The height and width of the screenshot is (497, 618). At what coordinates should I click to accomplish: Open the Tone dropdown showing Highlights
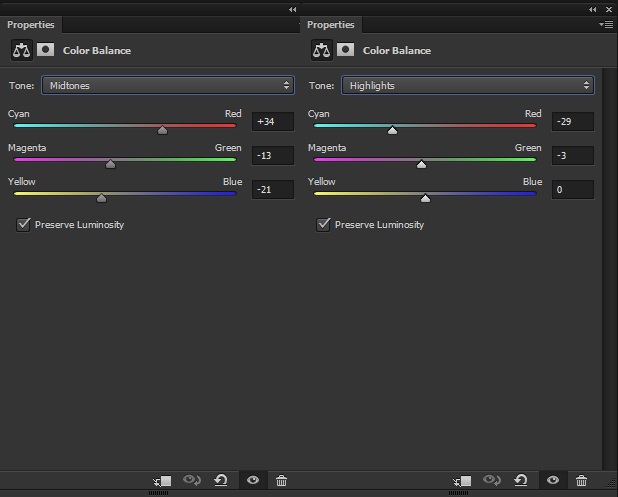pos(467,86)
